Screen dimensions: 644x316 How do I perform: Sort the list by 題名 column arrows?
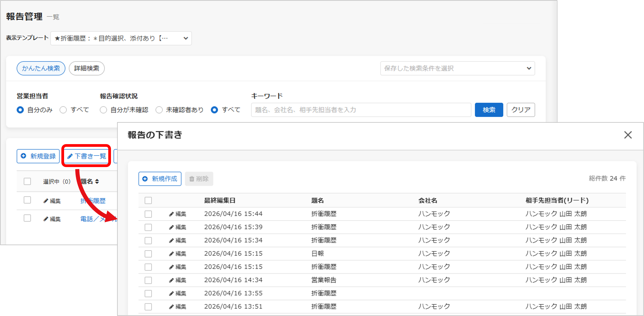click(97, 182)
